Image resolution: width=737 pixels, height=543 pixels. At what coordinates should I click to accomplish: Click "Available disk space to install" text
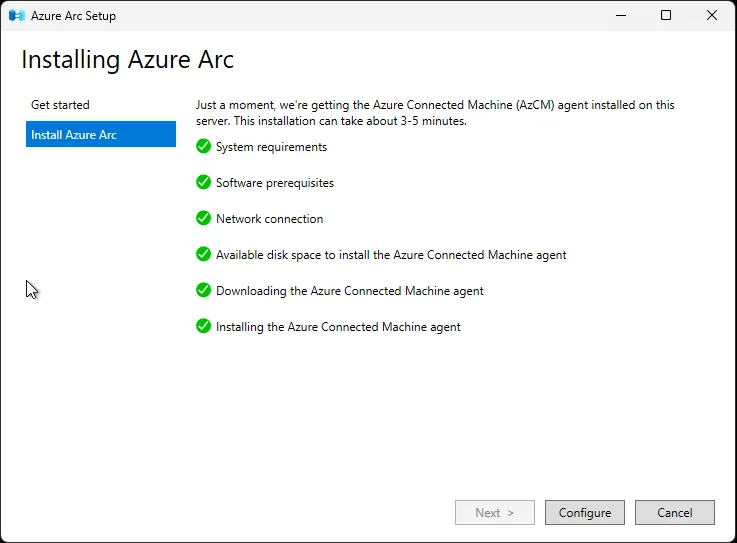point(293,255)
